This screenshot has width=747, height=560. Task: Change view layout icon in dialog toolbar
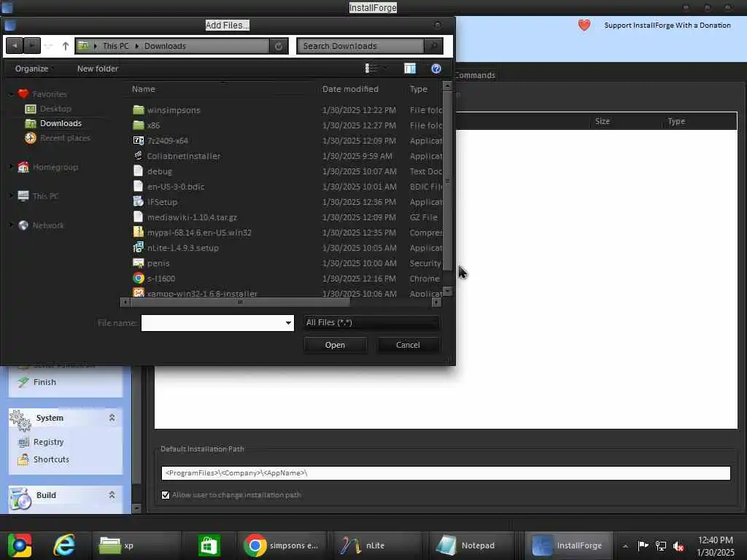pyautogui.click(x=371, y=69)
